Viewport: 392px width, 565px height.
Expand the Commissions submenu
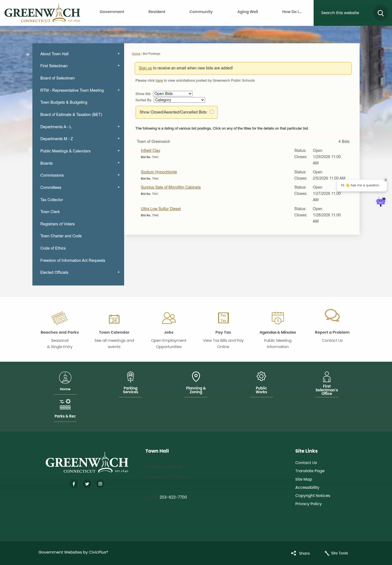pyautogui.click(x=118, y=175)
